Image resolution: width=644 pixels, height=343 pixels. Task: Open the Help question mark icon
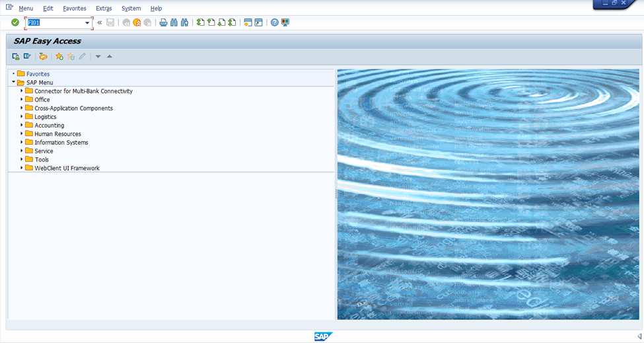[x=274, y=22]
